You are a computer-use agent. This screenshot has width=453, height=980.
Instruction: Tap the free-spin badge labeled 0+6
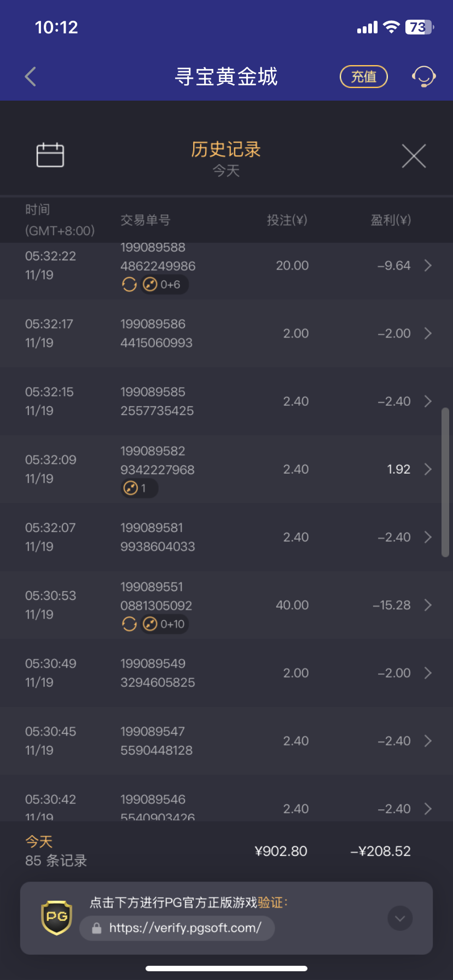(x=165, y=284)
